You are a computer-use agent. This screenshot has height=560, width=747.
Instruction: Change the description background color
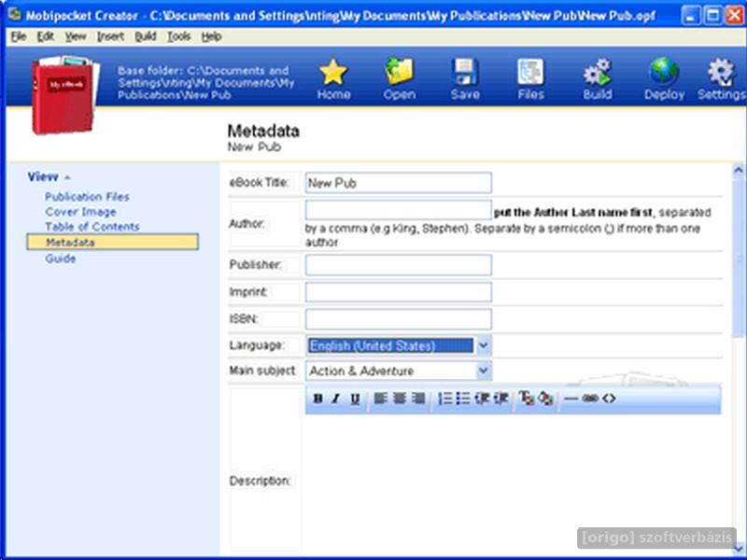545,399
